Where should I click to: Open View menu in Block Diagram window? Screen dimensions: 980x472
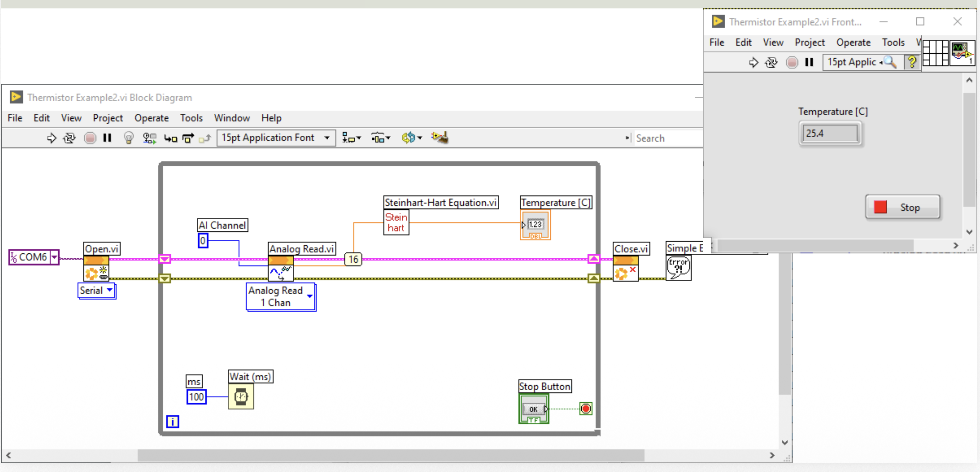(71, 118)
